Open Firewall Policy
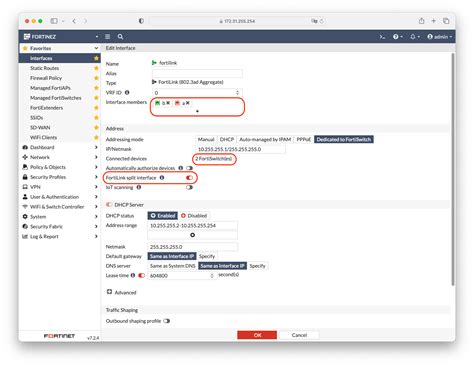Viewport: 474px width, 366px height. pos(46,78)
